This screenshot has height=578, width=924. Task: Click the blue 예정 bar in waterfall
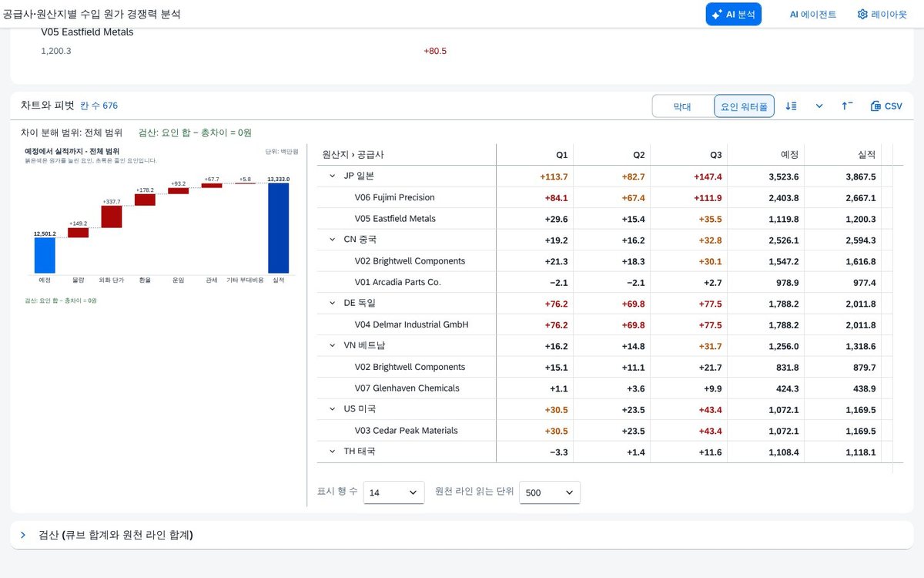45,255
